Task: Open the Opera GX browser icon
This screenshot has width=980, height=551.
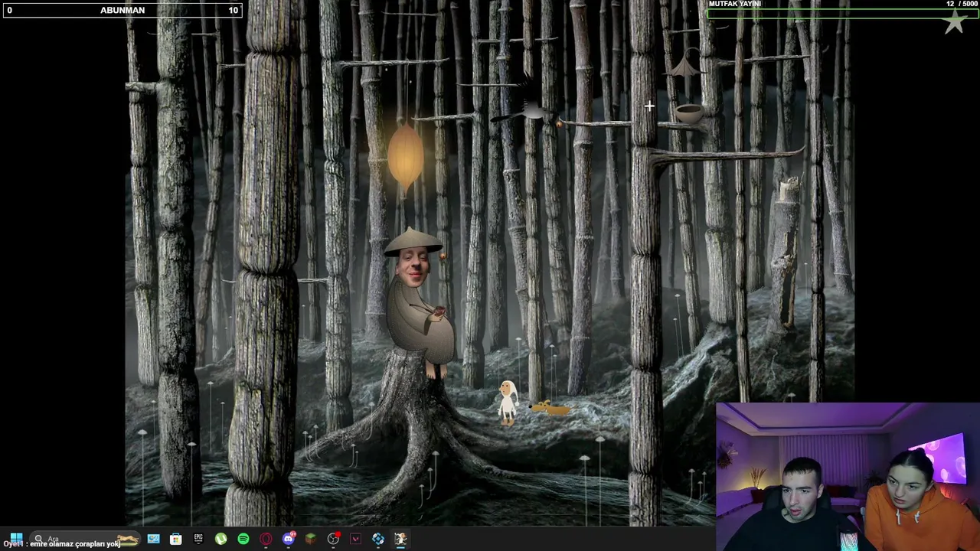Action: click(266, 539)
